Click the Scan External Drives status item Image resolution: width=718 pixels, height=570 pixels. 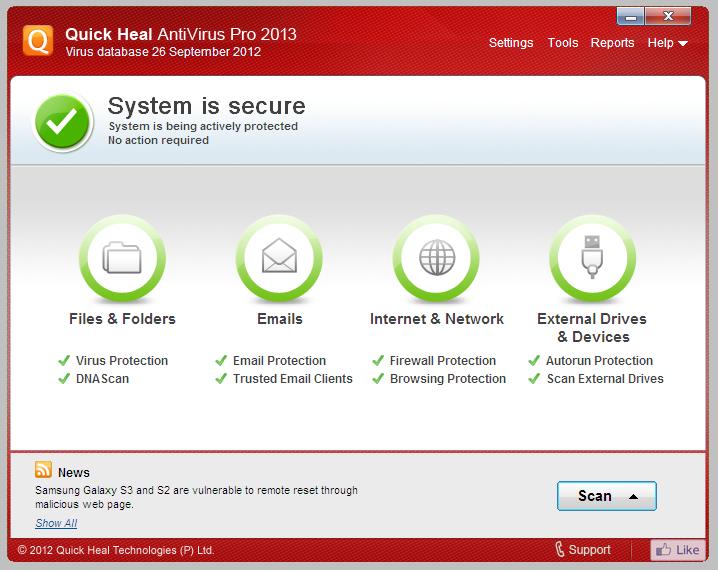click(596, 379)
